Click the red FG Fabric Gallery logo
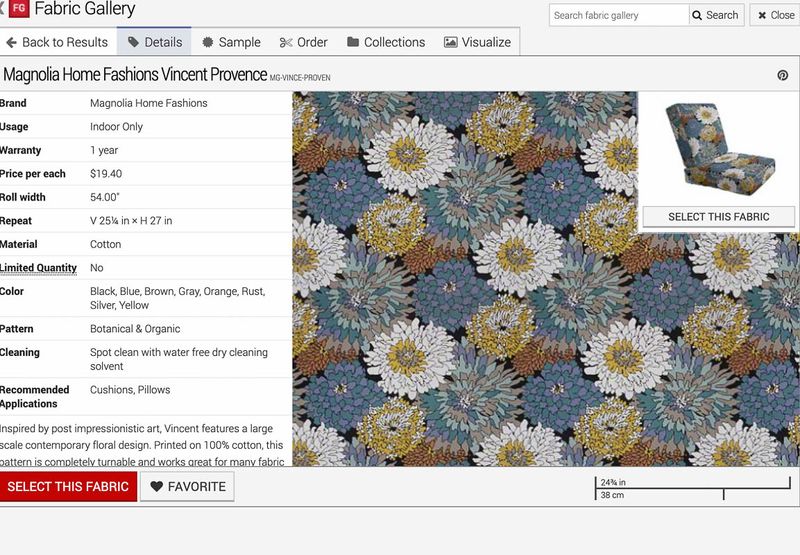The width and height of the screenshot is (800, 555). pos(19,9)
